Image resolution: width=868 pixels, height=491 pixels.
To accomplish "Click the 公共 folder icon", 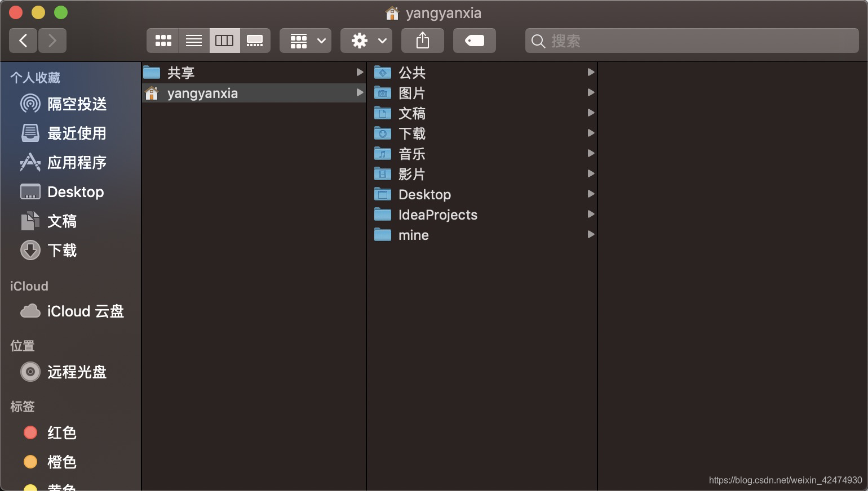I will tap(383, 72).
